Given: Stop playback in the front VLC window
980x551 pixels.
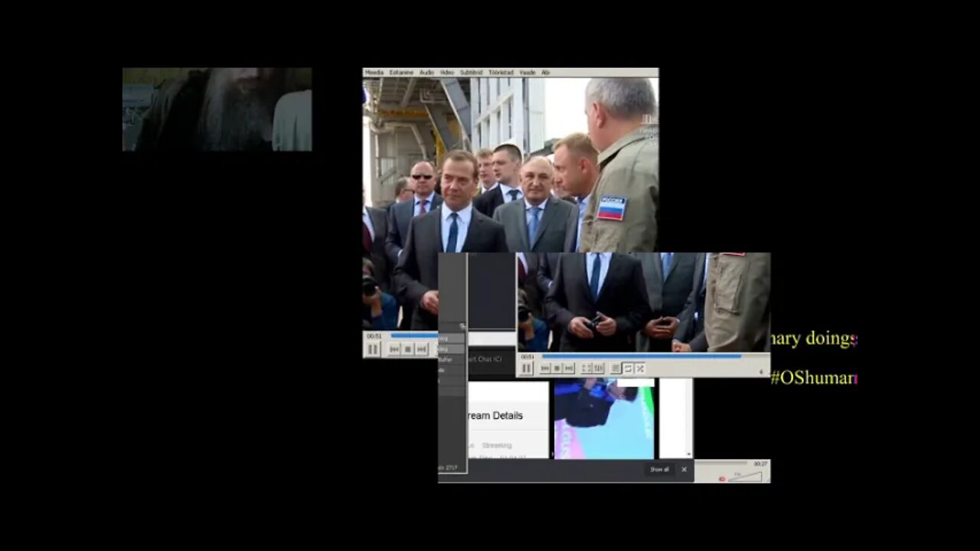Looking at the screenshot, I should (x=557, y=368).
